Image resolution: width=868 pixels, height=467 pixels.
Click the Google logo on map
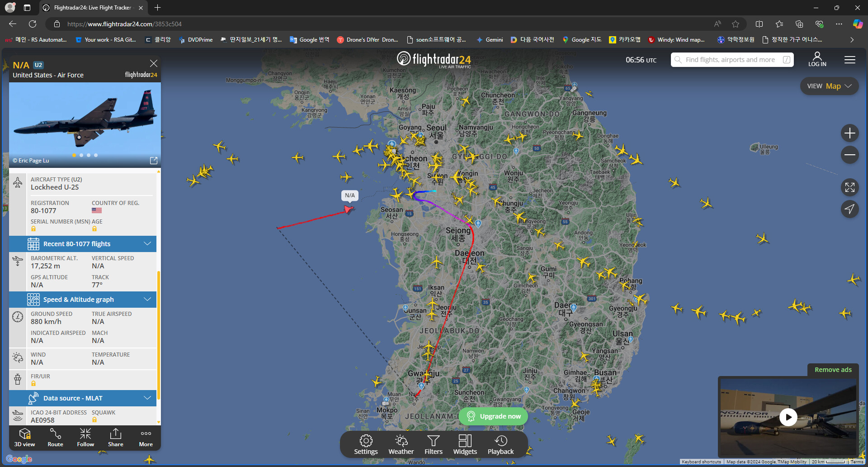pyautogui.click(x=19, y=459)
